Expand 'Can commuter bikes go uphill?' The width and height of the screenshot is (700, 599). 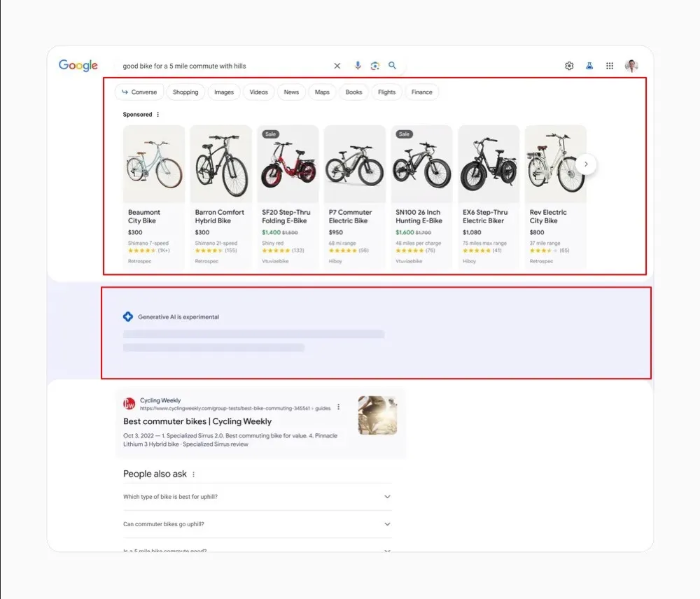257,524
